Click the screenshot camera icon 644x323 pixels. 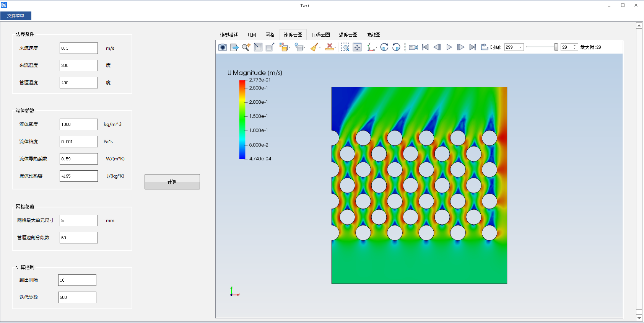[223, 47]
